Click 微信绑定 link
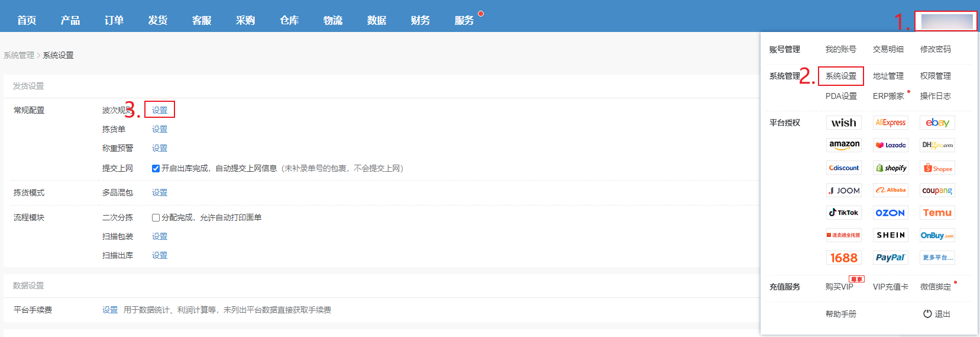Image resolution: width=980 pixels, height=337 pixels. point(936,287)
